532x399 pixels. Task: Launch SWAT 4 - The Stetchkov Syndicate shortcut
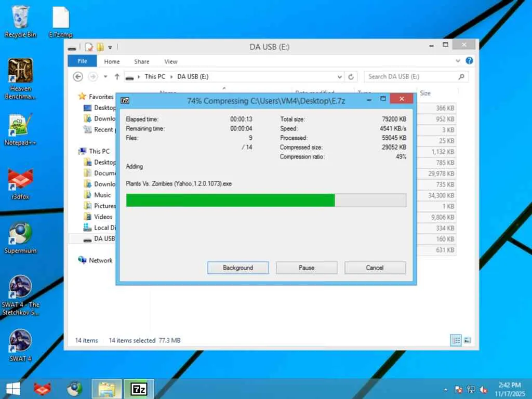pyautogui.click(x=20, y=295)
